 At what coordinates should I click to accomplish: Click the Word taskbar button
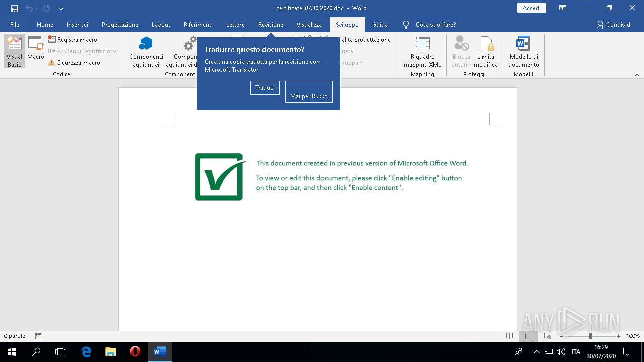[x=159, y=352]
